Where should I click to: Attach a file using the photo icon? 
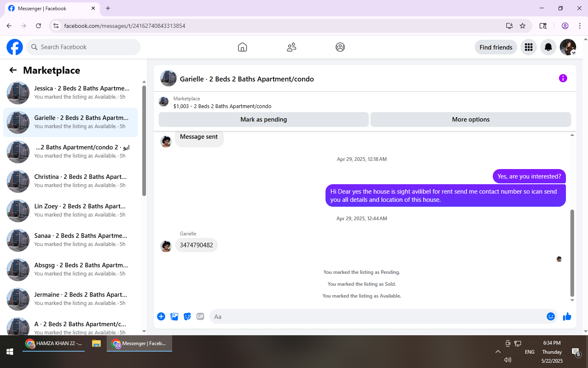click(174, 316)
